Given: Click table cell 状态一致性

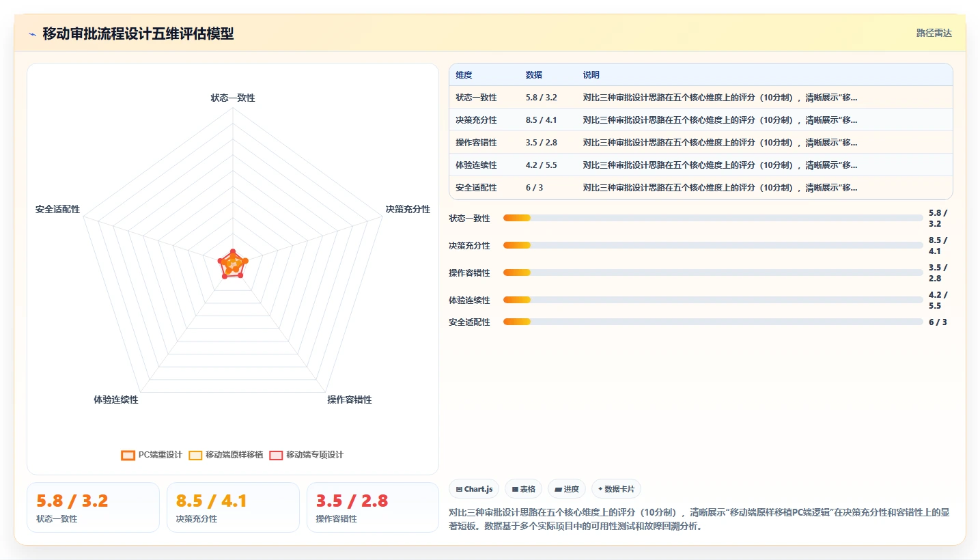Looking at the screenshot, I should click(x=476, y=98).
